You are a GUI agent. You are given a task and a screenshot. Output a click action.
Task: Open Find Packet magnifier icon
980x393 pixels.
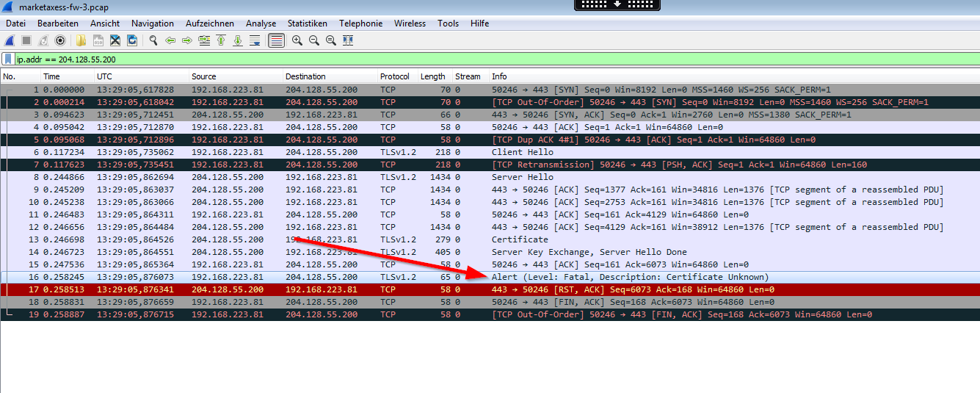click(x=153, y=40)
